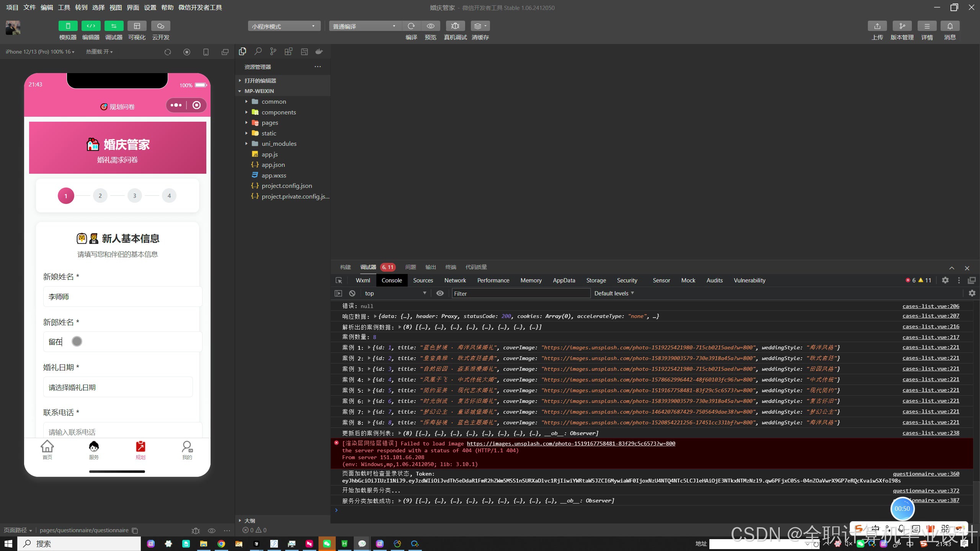This screenshot has height=551, width=980.
Task: Open version management (版本管理) icon
Action: (902, 26)
